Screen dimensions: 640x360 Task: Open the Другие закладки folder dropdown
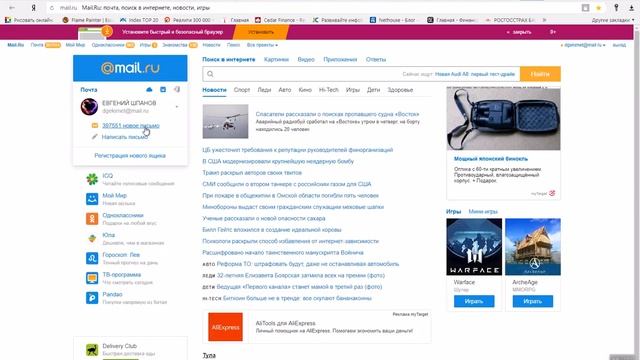pyautogui.click(x=613, y=20)
